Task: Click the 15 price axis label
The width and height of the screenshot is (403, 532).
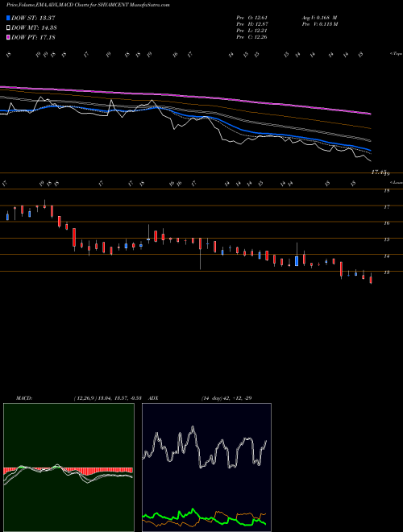Action: [x=386, y=240]
